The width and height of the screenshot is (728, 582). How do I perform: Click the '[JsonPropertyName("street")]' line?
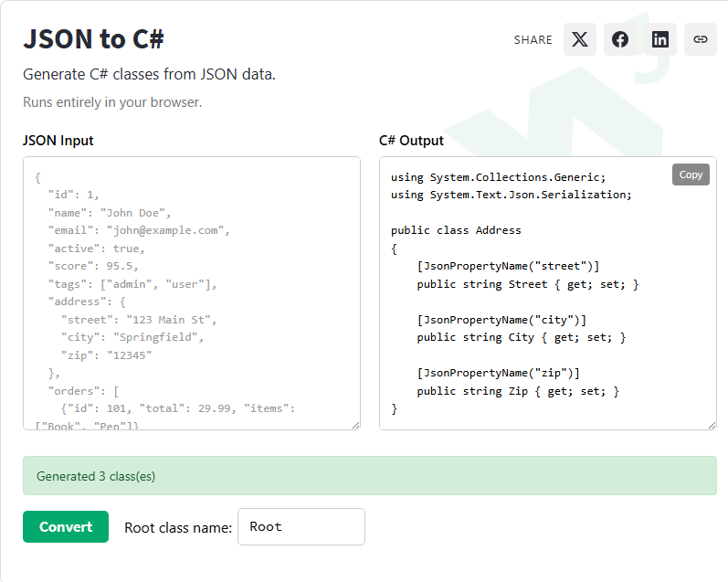coord(508,266)
